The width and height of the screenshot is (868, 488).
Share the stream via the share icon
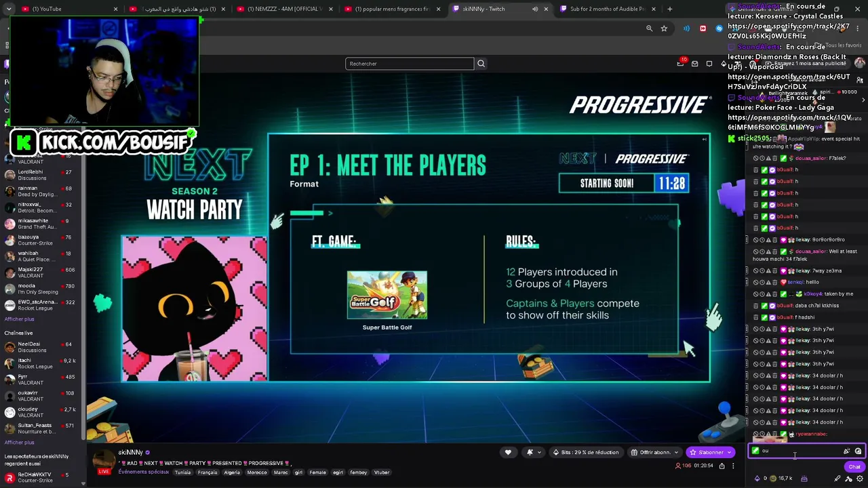point(722,466)
